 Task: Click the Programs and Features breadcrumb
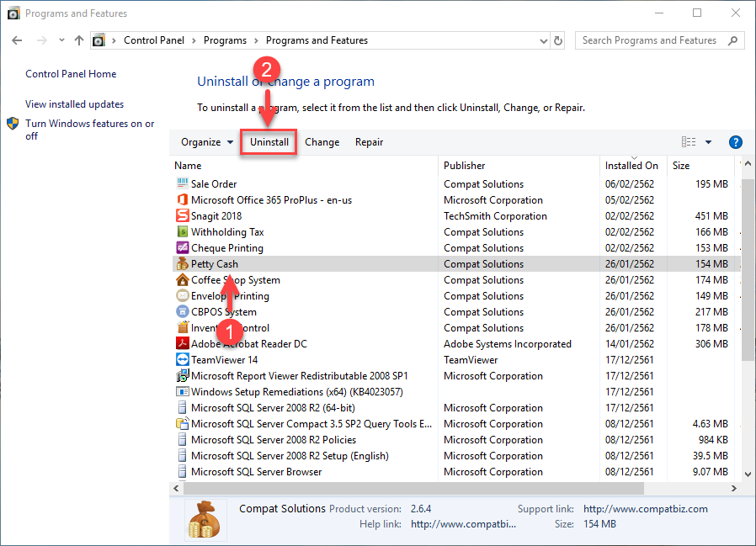pos(317,40)
